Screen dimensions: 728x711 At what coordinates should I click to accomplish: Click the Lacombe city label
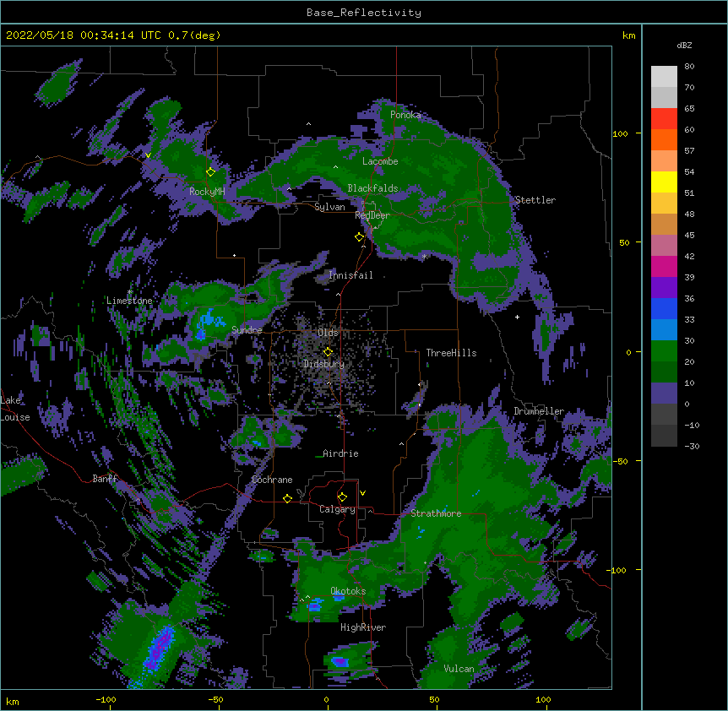[380, 161]
